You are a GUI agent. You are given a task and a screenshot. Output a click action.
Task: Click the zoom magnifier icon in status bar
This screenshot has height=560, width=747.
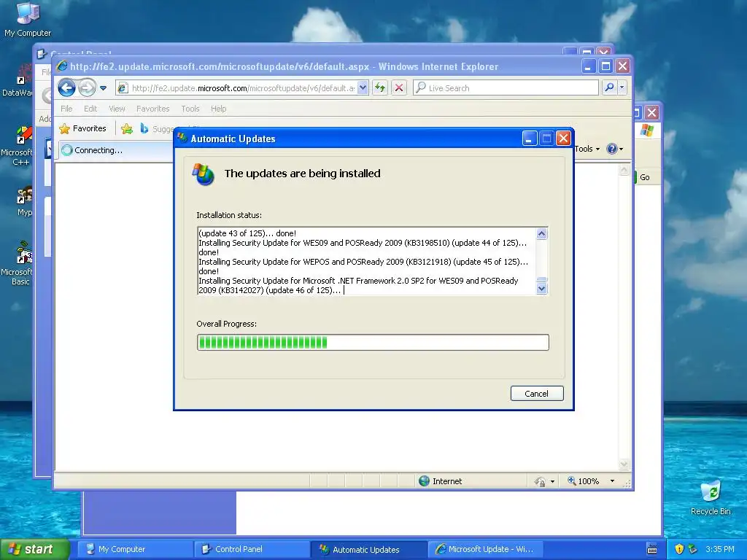pos(572,481)
